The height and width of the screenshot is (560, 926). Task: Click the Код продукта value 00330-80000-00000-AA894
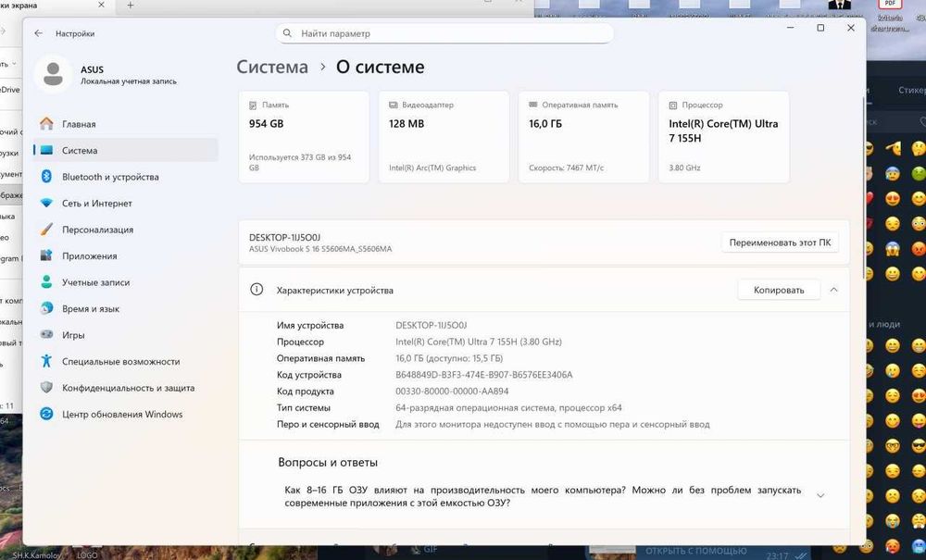point(452,392)
